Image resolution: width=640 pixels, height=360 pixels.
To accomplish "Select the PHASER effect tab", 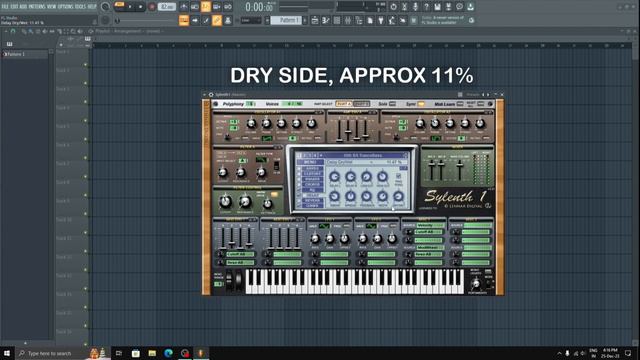I will (x=313, y=179).
